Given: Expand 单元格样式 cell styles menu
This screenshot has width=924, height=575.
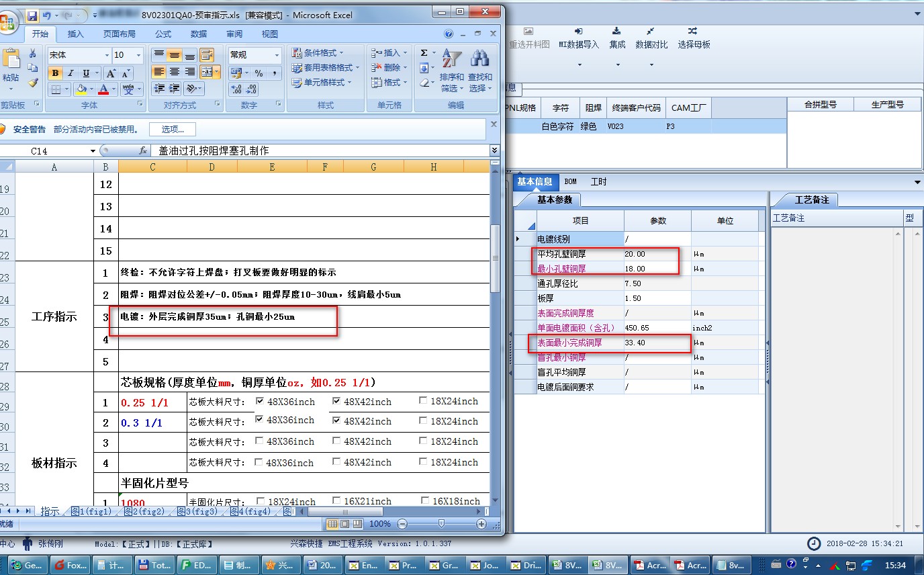Looking at the screenshot, I should pos(322,82).
